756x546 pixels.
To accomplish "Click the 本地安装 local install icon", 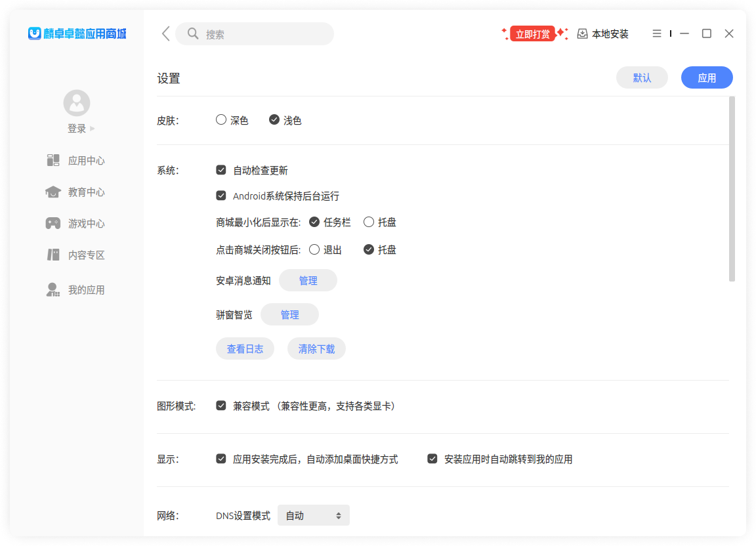I will tap(582, 34).
